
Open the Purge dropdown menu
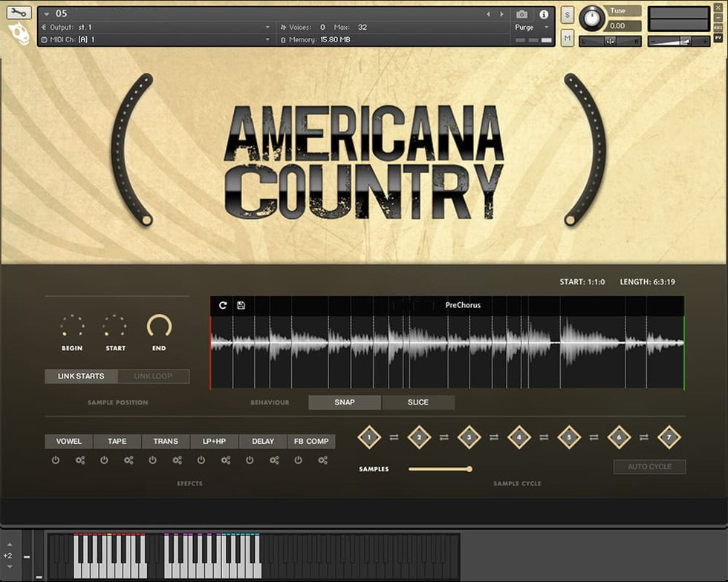[x=530, y=27]
